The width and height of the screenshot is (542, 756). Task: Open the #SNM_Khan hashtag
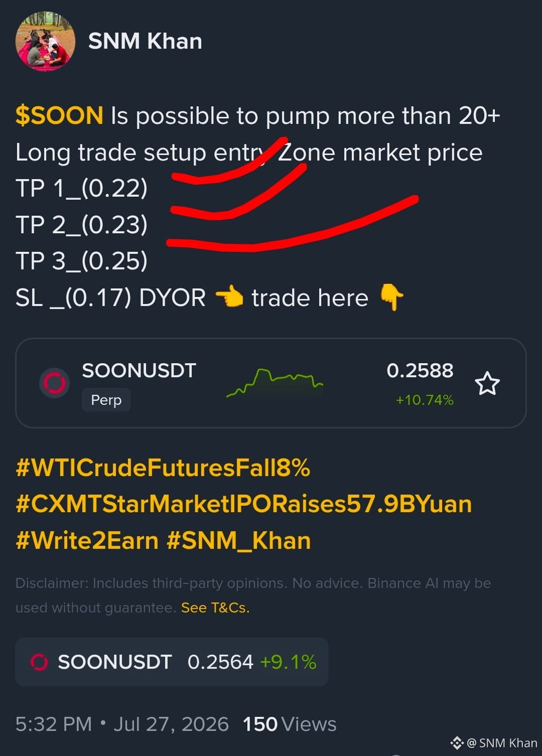point(239,541)
